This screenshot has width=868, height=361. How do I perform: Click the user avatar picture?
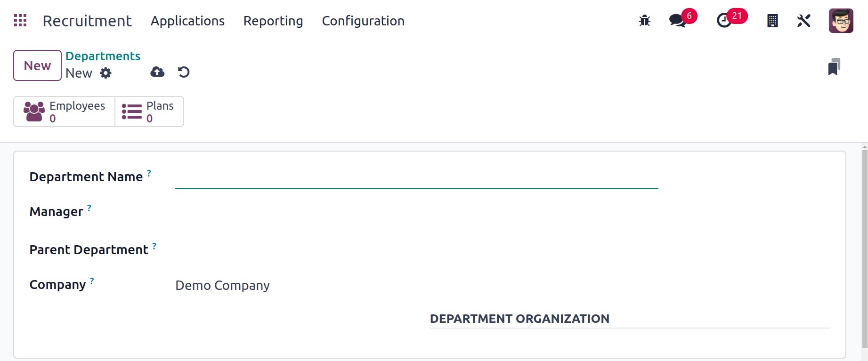click(841, 21)
